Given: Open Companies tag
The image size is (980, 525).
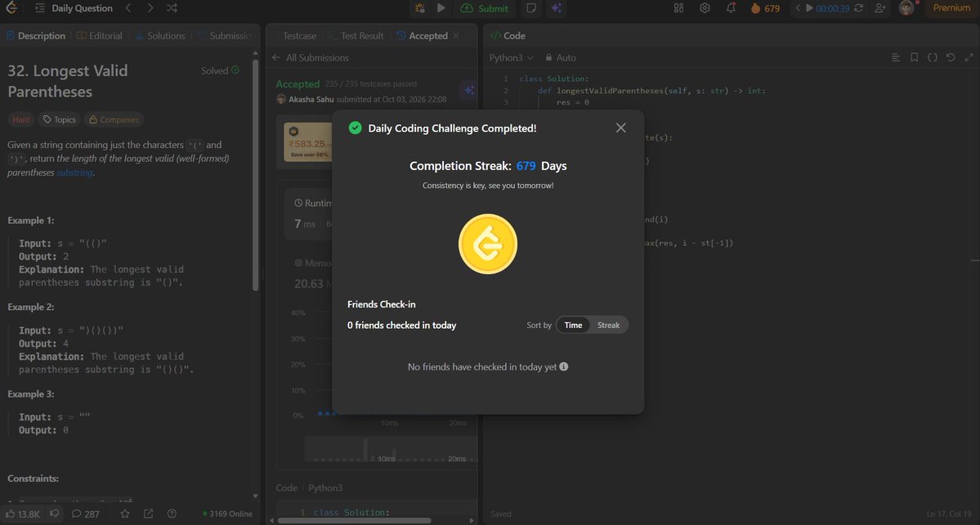Looking at the screenshot, I should pyautogui.click(x=114, y=119).
